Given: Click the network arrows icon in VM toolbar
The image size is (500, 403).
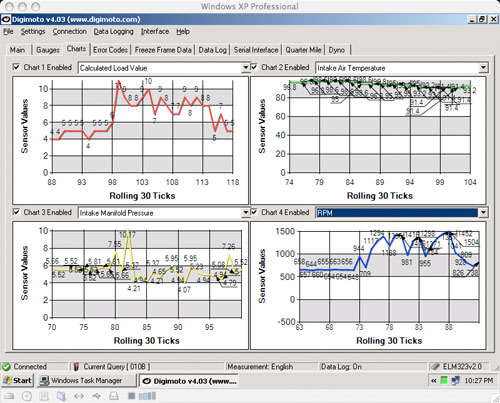Looking at the screenshot, I should (79, 396).
